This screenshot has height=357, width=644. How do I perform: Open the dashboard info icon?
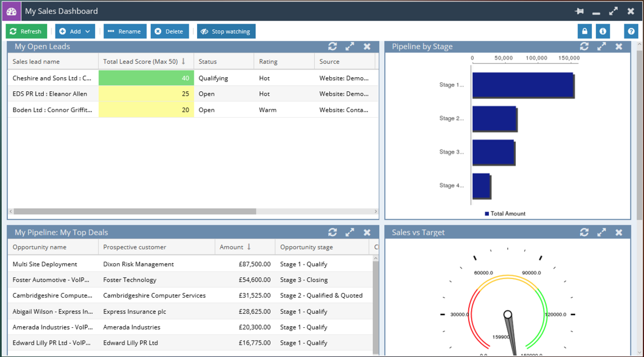[x=603, y=31]
